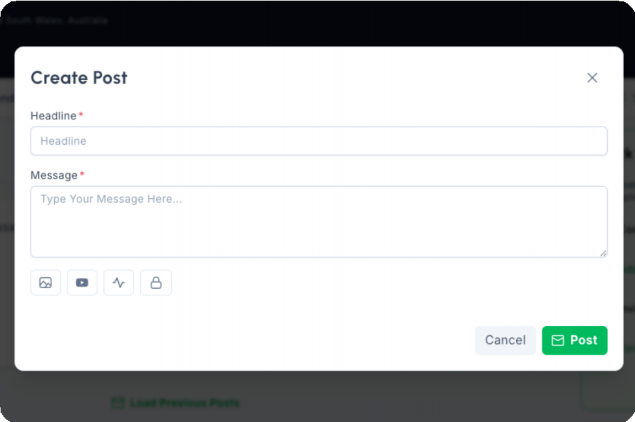The image size is (635, 422).
Task: Click the lock privacy icon
Action: (156, 283)
